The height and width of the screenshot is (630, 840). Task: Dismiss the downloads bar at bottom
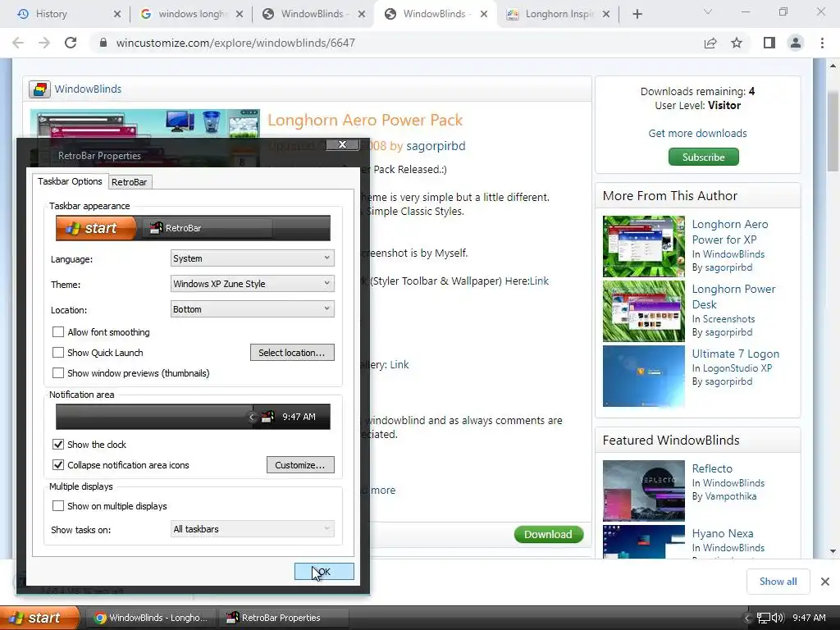tap(825, 582)
